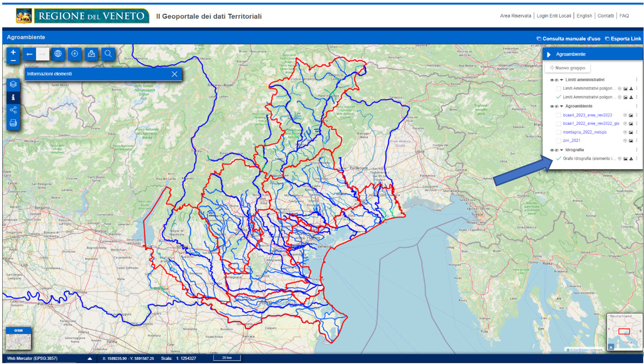The height and width of the screenshot is (364, 644).
Task: Open the Esporta Link option
Action: pyautogui.click(x=623, y=39)
